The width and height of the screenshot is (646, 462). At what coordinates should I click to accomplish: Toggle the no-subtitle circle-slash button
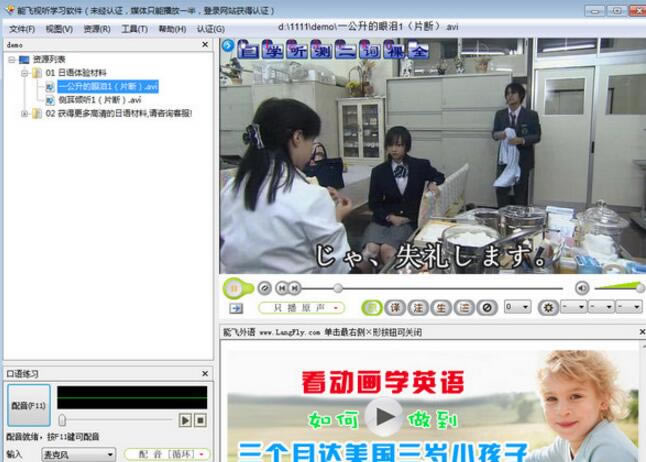click(x=487, y=307)
